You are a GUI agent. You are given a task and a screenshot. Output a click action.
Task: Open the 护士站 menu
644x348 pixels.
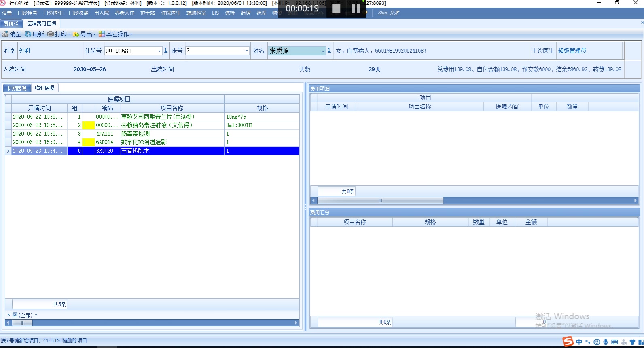tap(148, 13)
